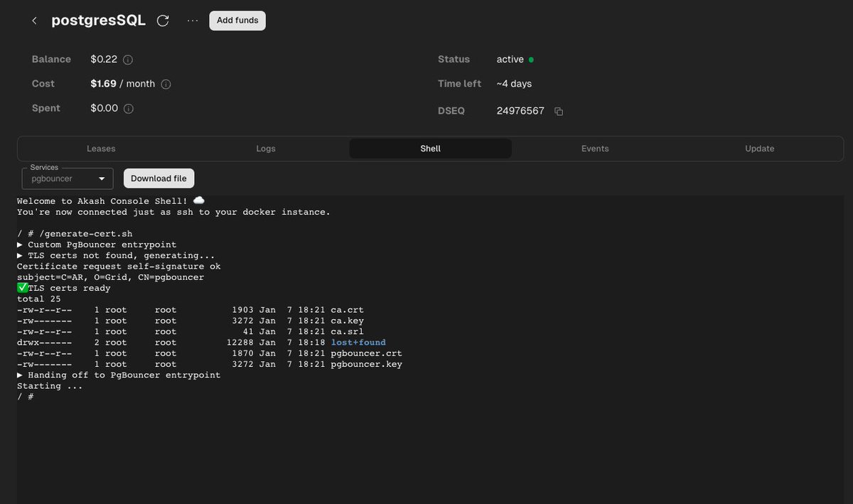Click the last shell prompt line
This screenshot has width=853, height=504.
pos(26,397)
